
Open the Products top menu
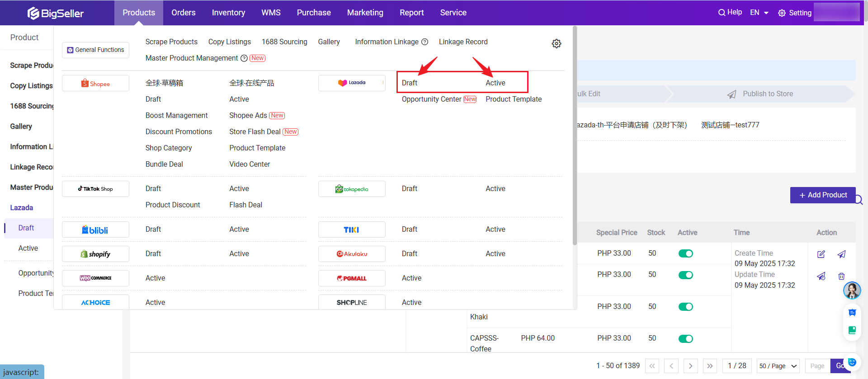[x=139, y=13]
